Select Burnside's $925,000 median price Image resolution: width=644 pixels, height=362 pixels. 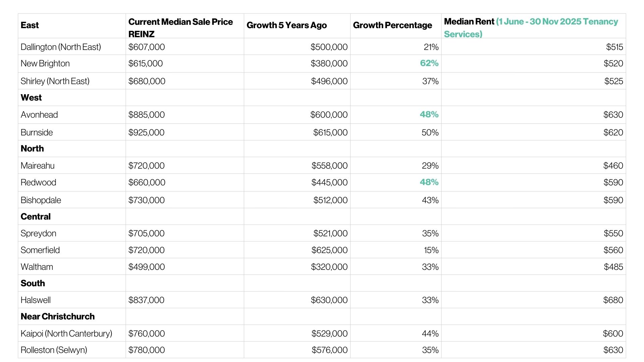click(147, 132)
